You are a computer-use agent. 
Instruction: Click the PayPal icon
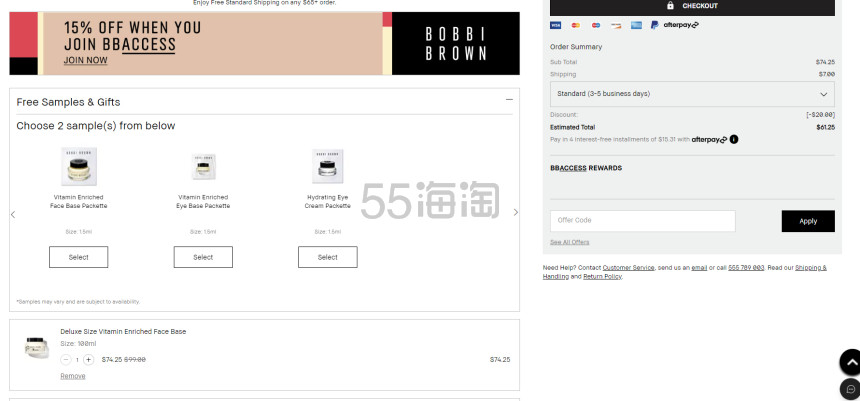[654, 25]
